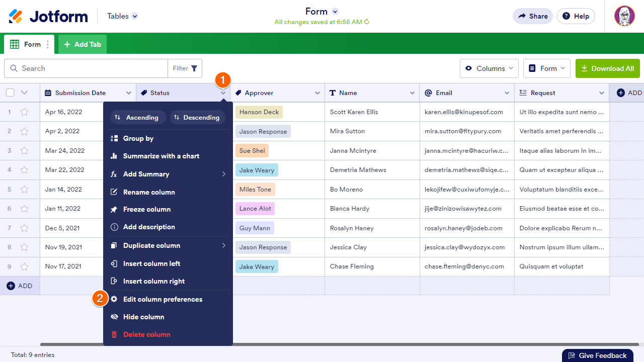Click the Jotform logo
Image resolution: width=644 pixels, height=362 pixels.
48,16
